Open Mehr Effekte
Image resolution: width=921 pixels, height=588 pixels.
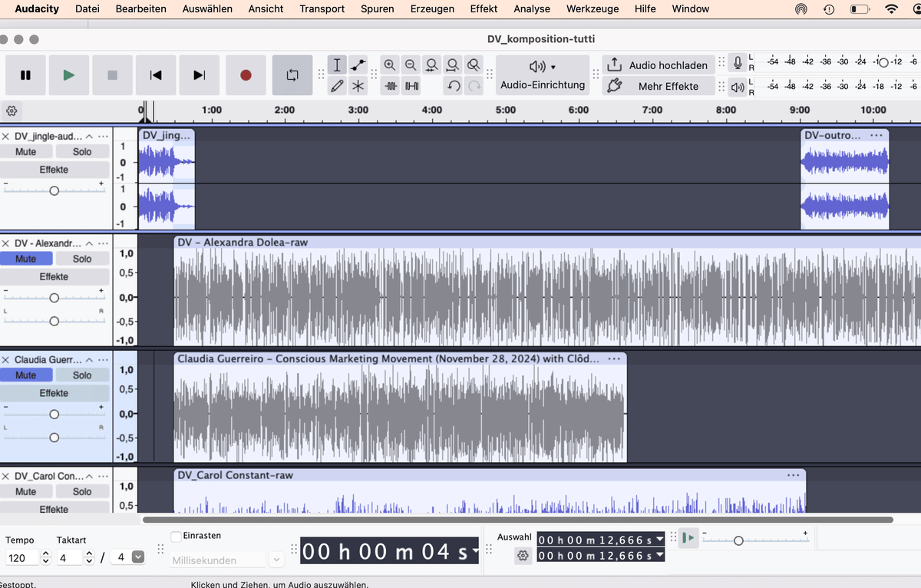click(x=662, y=85)
